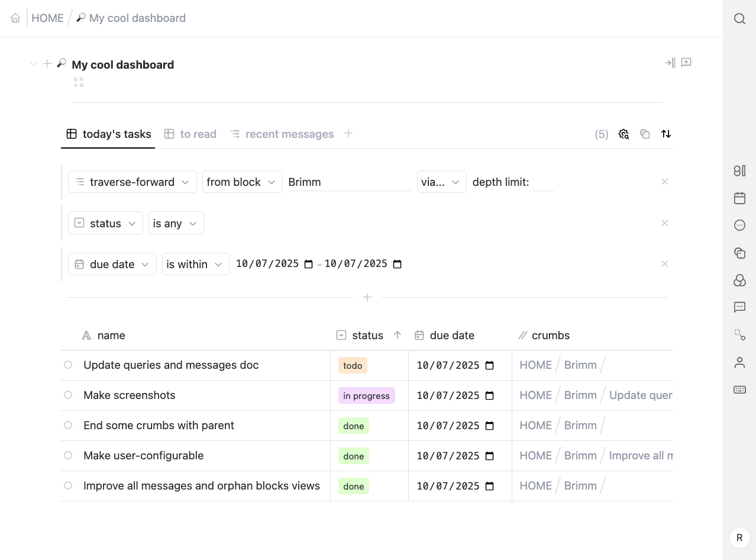Click the R avatar at bottom right
Viewport: 756px width, 560px height.
click(x=739, y=538)
